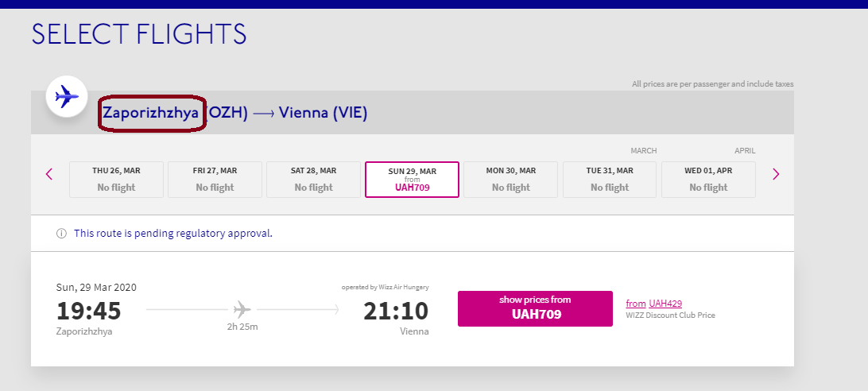Click the blue airplane icon badge

67,97
